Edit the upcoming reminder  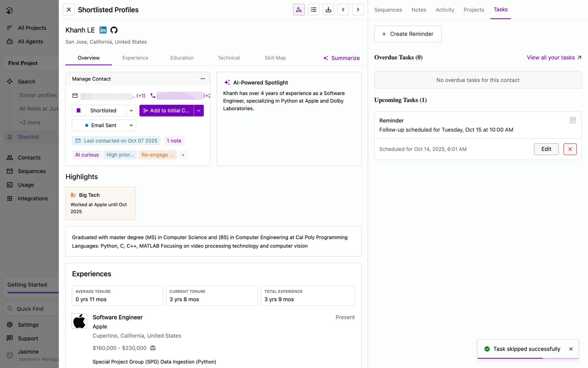tap(546, 149)
